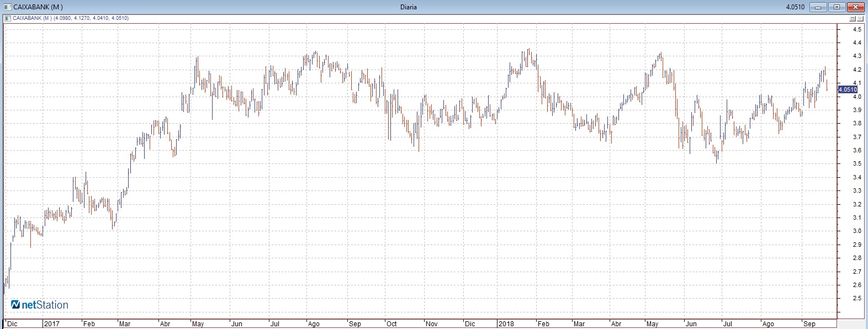Click the 4.0510 last price in the title bar
This screenshot has width=868, height=329.
795,7
